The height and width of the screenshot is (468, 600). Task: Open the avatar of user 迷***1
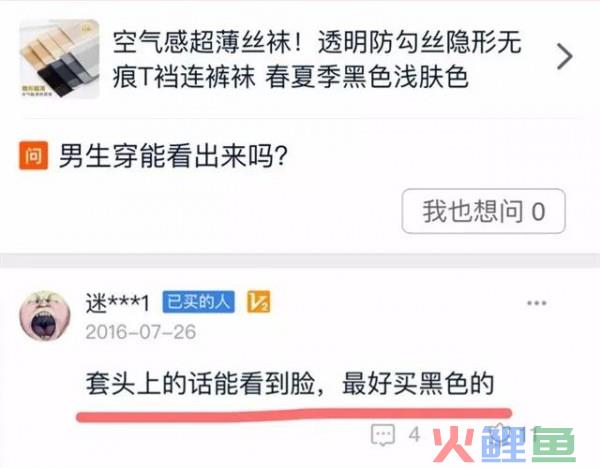click(x=45, y=315)
